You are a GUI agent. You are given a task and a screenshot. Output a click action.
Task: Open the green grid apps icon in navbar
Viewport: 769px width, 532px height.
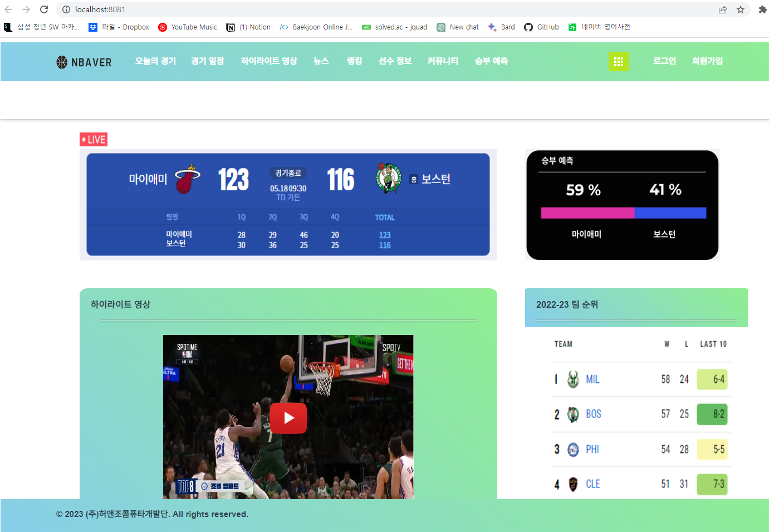619,62
